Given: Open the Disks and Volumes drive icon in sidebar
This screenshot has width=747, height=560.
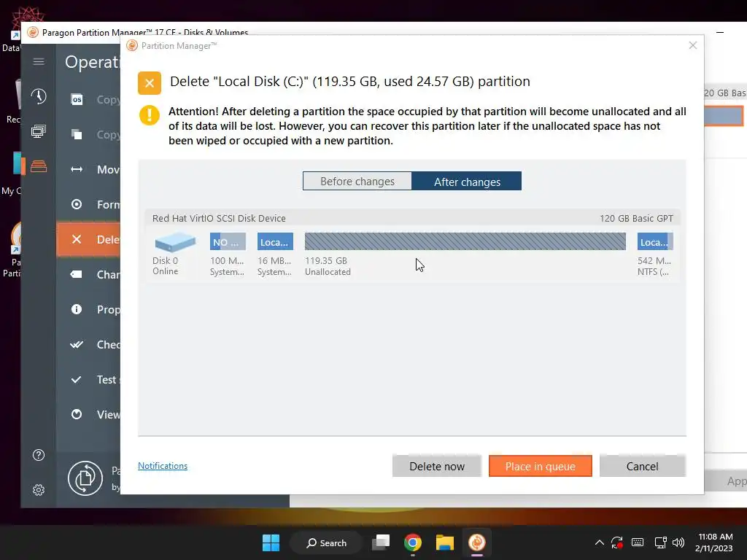Looking at the screenshot, I should pos(39,166).
